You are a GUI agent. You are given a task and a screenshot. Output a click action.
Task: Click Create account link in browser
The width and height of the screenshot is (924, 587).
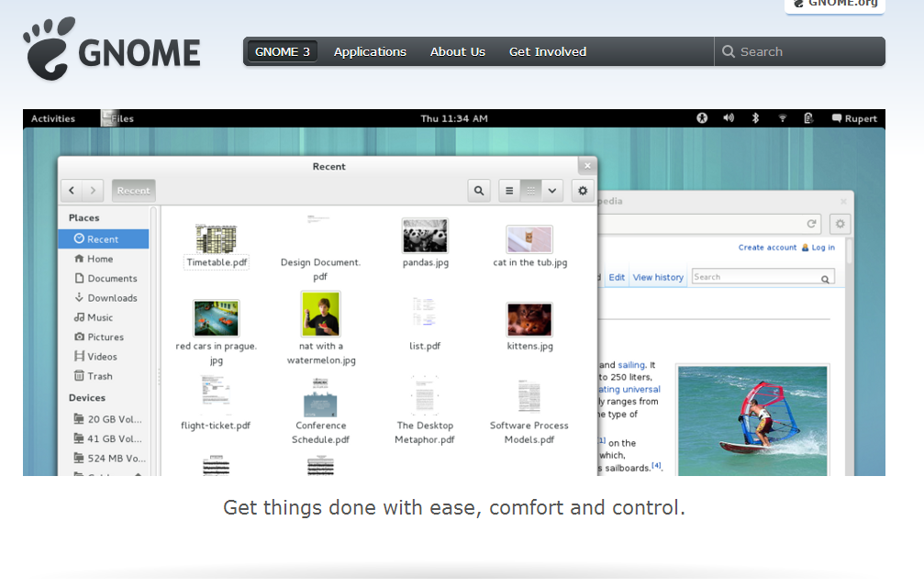pos(767,248)
